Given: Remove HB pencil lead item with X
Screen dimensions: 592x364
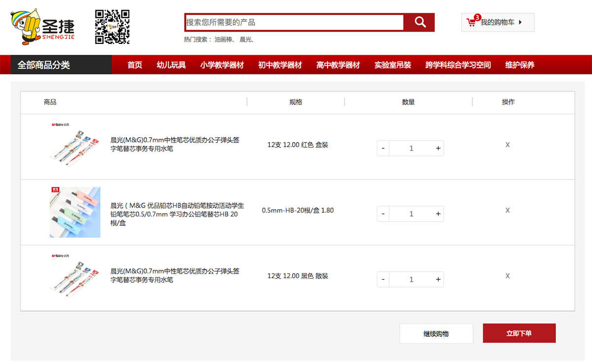Looking at the screenshot, I should click(508, 211).
